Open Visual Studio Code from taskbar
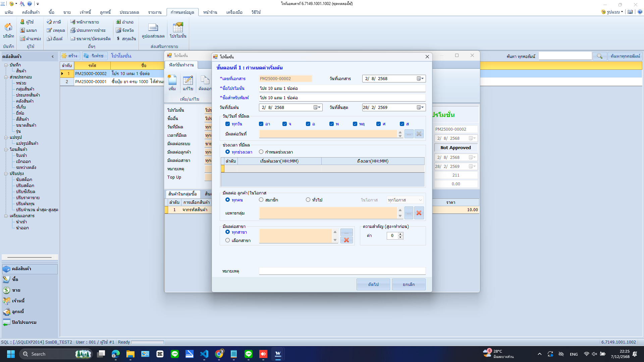This screenshot has height=362, width=644. [x=204, y=354]
